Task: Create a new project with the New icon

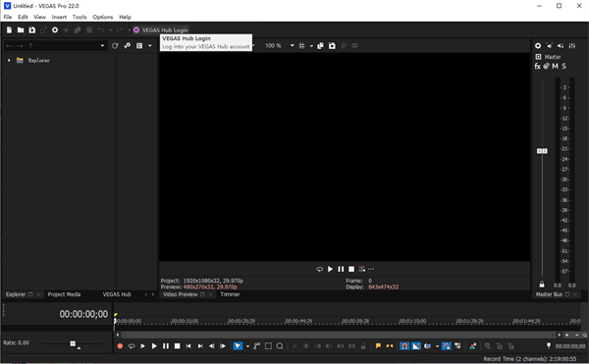Action: point(9,30)
